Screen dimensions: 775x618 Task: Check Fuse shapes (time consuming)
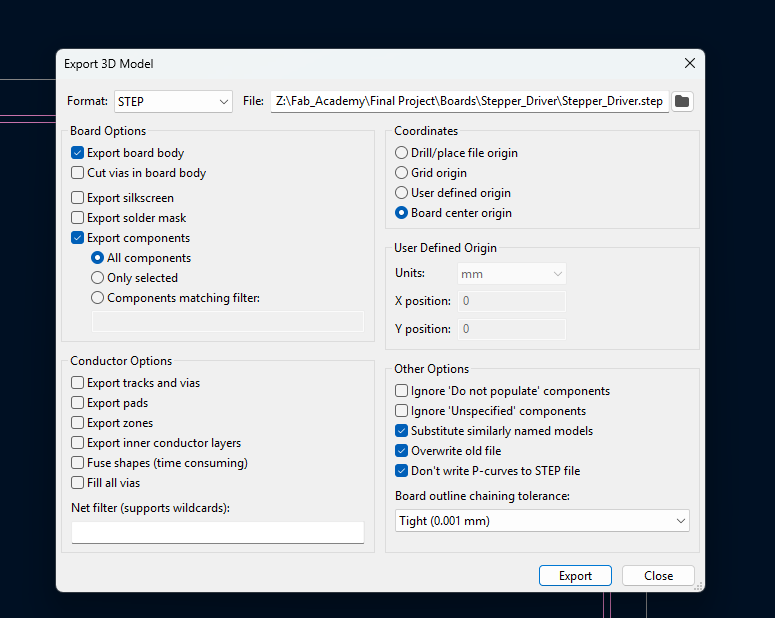[x=78, y=463]
